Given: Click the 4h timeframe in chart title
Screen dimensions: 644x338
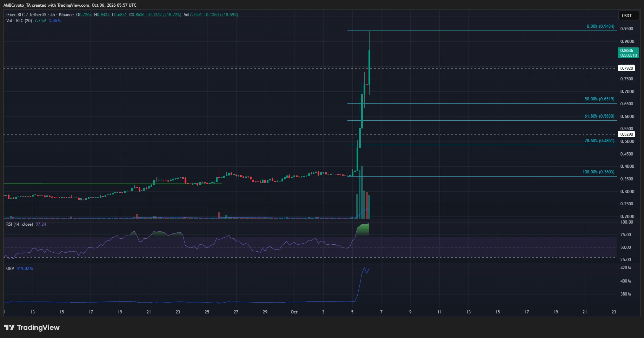Looking at the screenshot, I should (53, 15).
